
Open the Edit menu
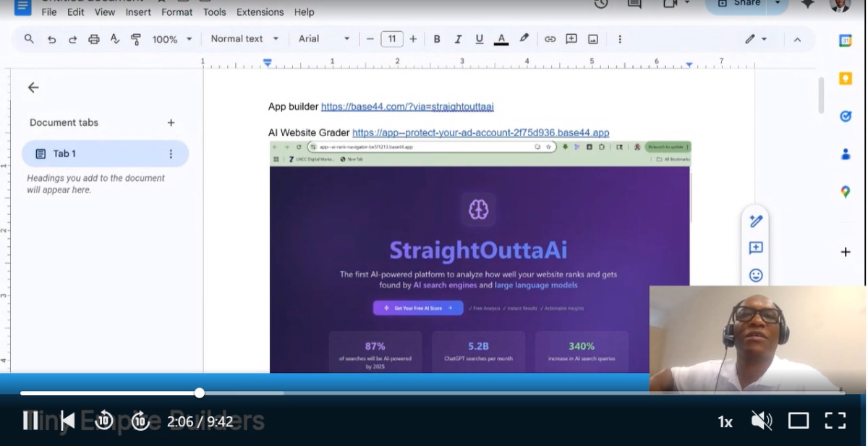click(76, 12)
